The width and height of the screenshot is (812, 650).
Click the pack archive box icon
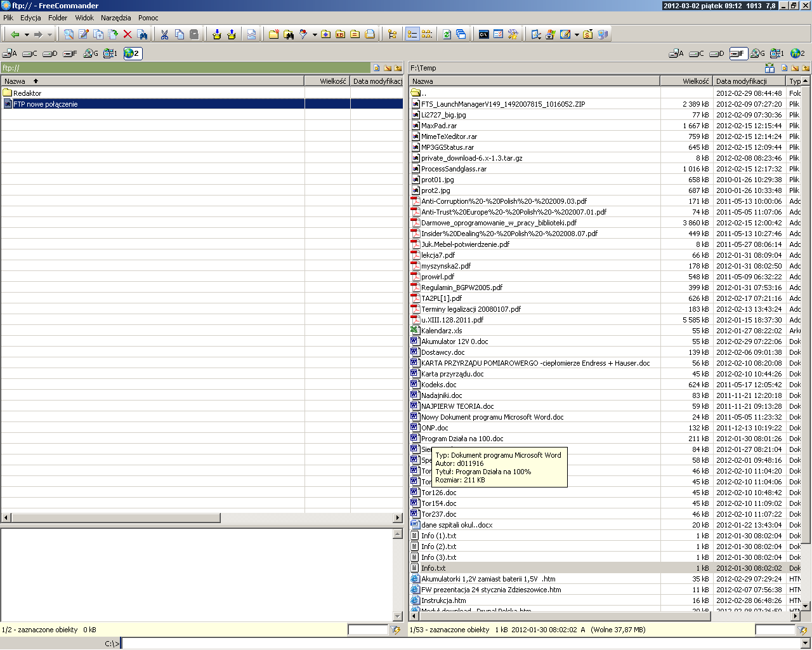coord(217,34)
